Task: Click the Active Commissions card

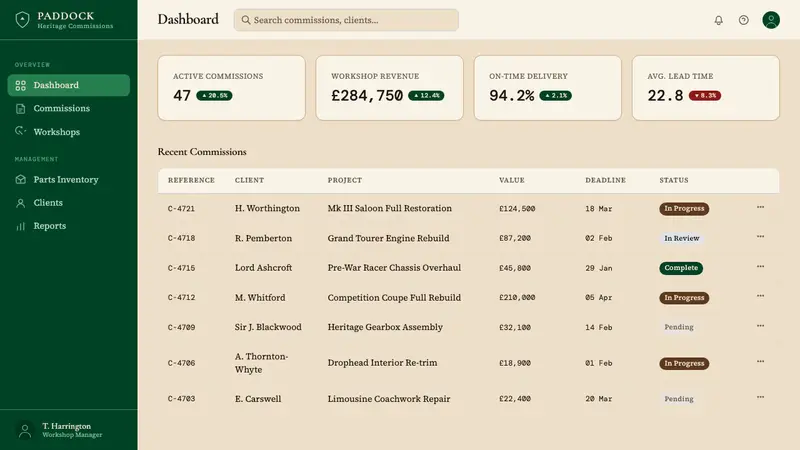Action: pyautogui.click(x=232, y=88)
